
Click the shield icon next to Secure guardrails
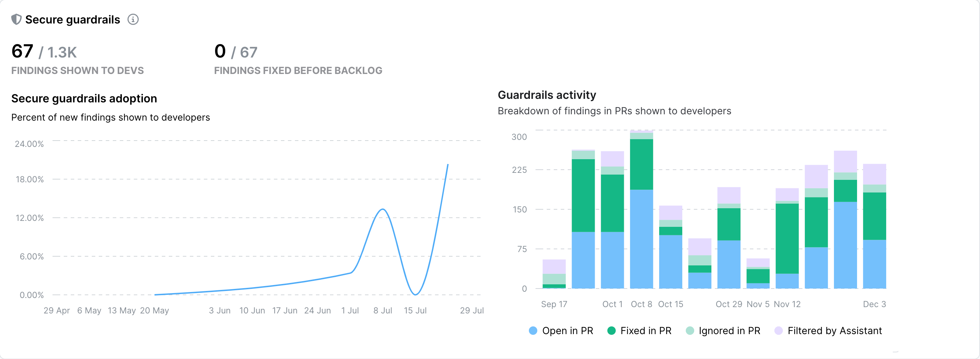point(16,19)
